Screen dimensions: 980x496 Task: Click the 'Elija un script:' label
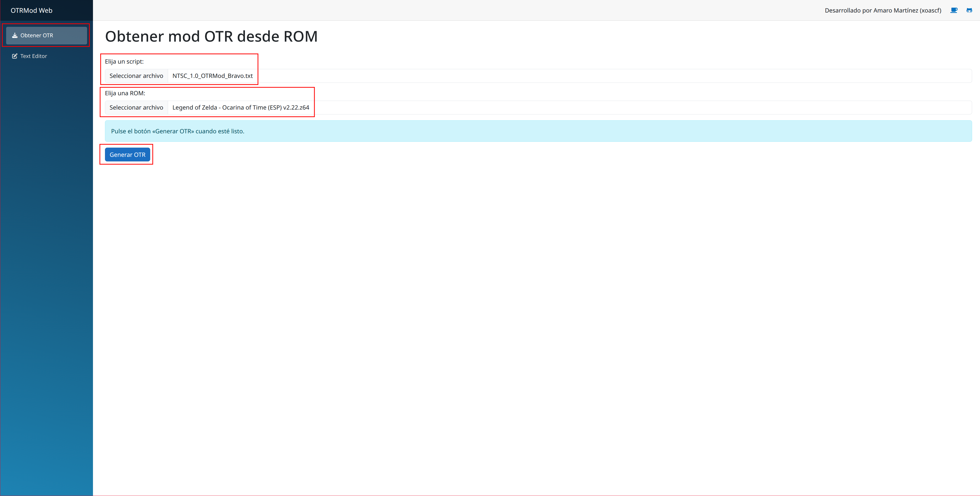point(124,61)
